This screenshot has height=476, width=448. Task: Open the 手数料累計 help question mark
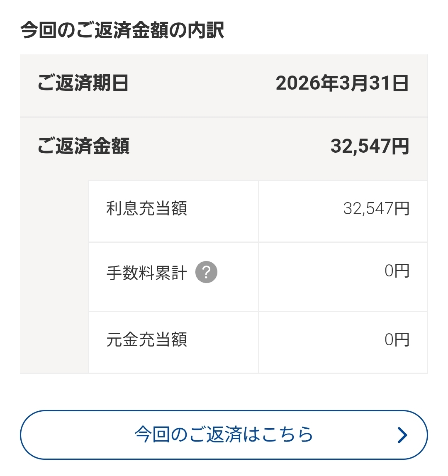tap(206, 273)
